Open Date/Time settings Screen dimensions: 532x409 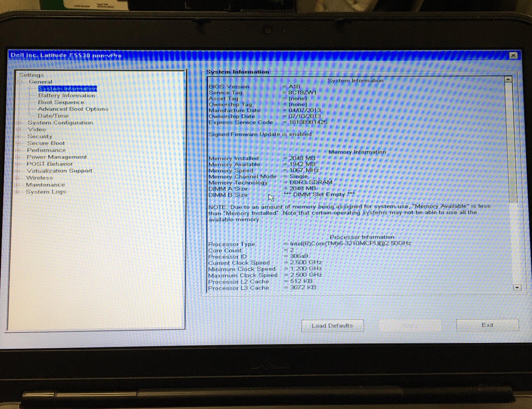tap(53, 116)
